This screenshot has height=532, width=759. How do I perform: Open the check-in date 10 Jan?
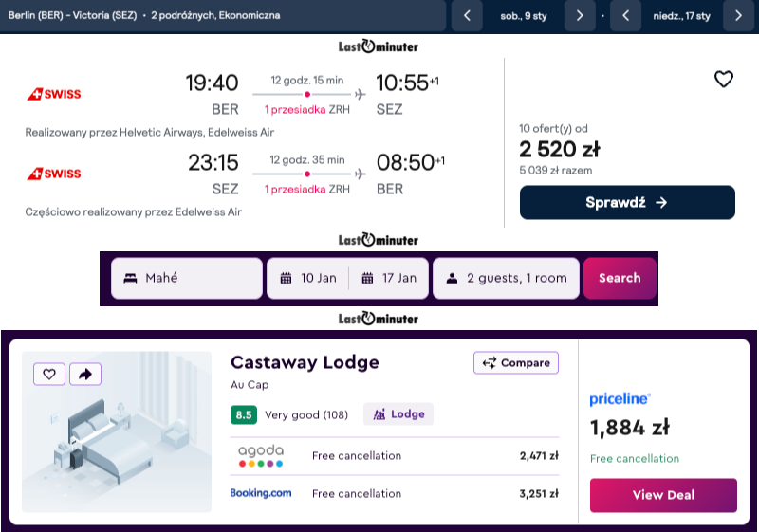click(x=307, y=278)
